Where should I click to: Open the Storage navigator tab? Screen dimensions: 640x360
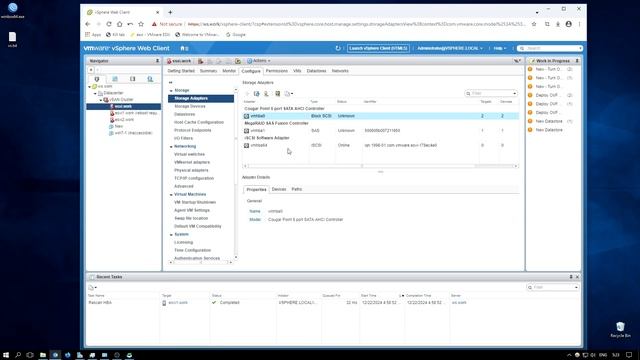(133, 79)
